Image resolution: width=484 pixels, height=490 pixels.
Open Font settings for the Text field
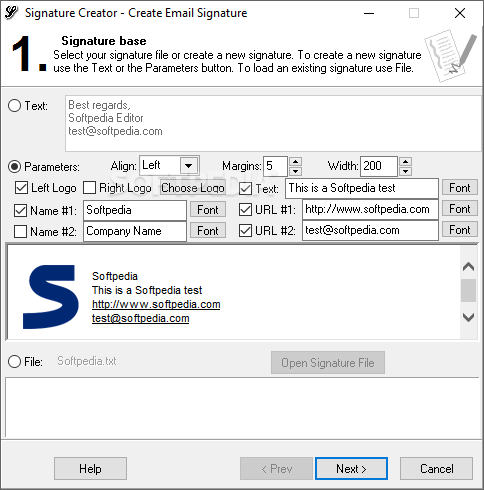pyautogui.click(x=460, y=188)
